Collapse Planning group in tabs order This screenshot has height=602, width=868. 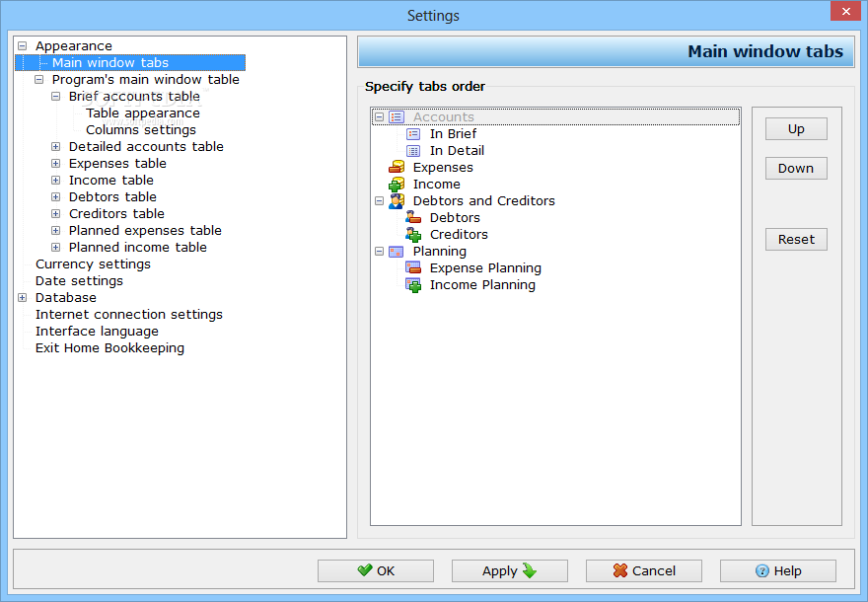pos(379,252)
